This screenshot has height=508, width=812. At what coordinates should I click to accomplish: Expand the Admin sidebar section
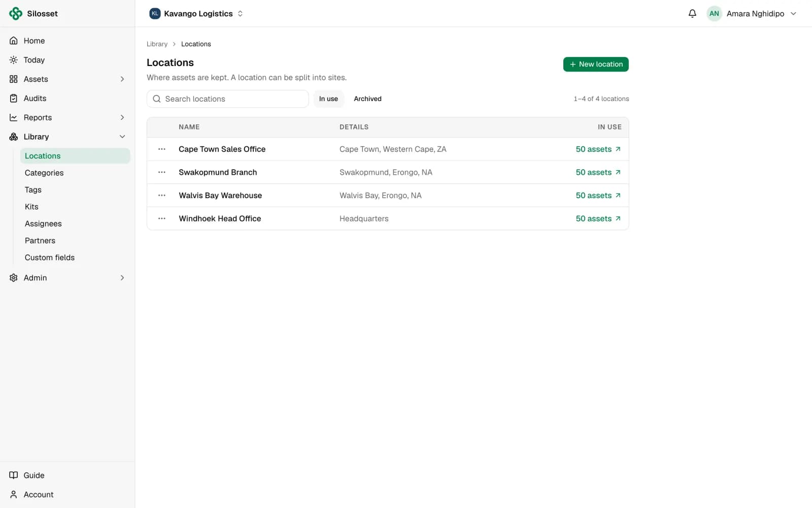click(x=122, y=278)
